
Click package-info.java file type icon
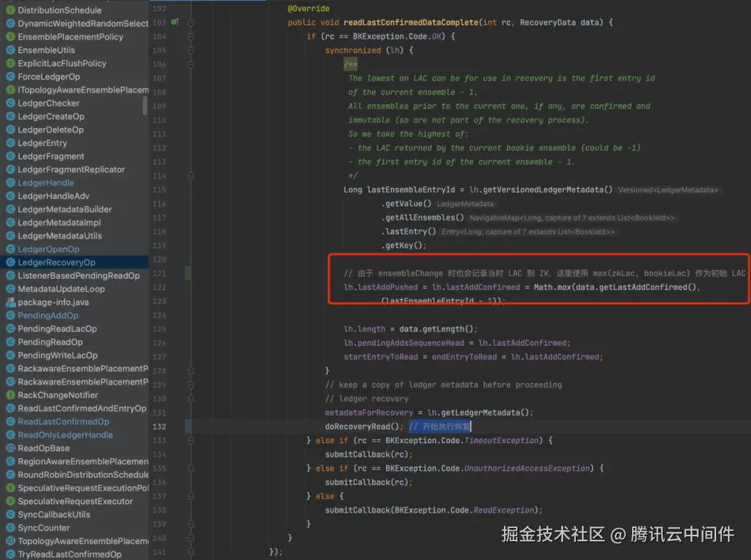pos(10,303)
